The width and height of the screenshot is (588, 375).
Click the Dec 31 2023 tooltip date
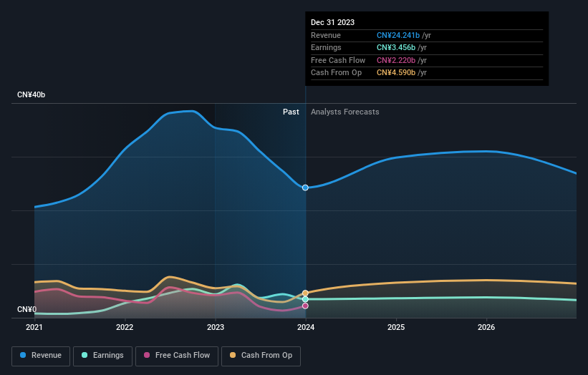(332, 22)
